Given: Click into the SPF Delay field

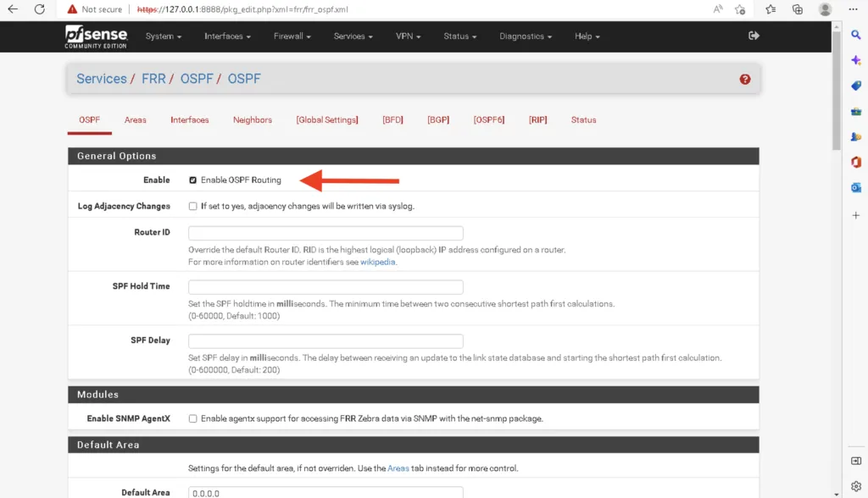Looking at the screenshot, I should [325, 341].
